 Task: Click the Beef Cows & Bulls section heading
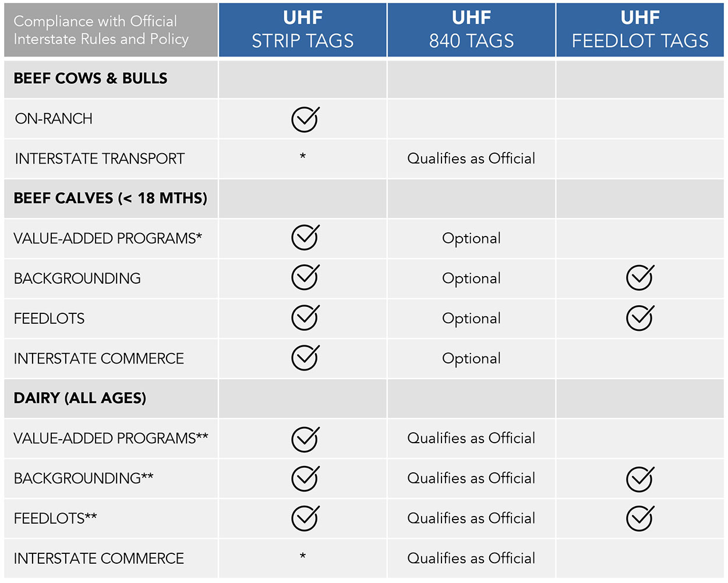click(x=90, y=78)
